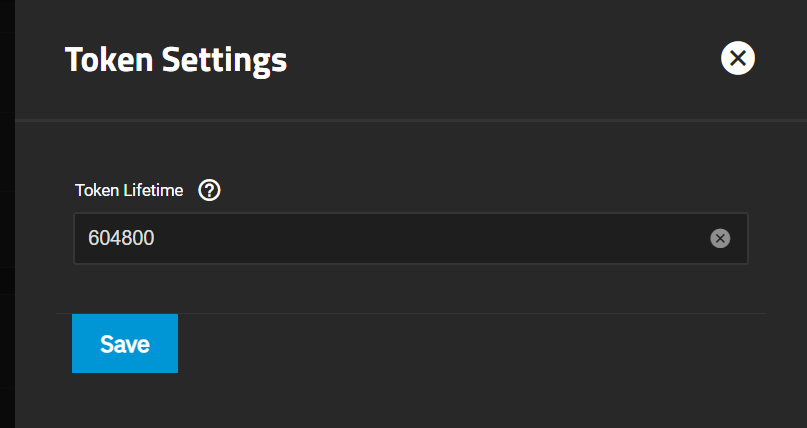Image resolution: width=807 pixels, height=428 pixels.
Task: Click the divider line below Token Settings
Action: (x=411, y=120)
